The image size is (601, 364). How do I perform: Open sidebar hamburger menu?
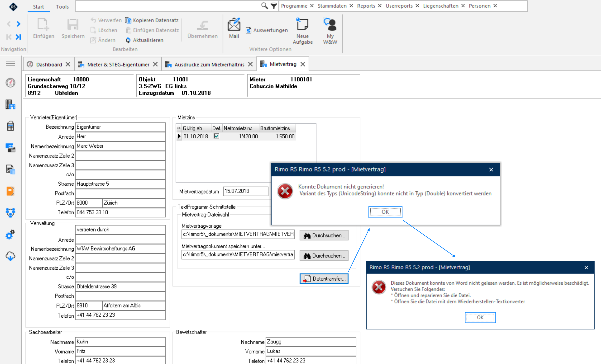click(x=10, y=64)
